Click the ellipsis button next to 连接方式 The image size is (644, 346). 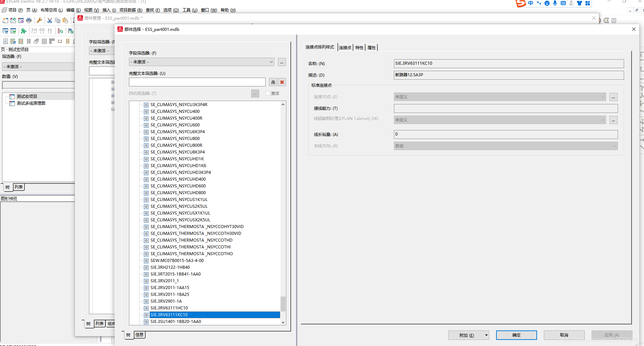613,97
